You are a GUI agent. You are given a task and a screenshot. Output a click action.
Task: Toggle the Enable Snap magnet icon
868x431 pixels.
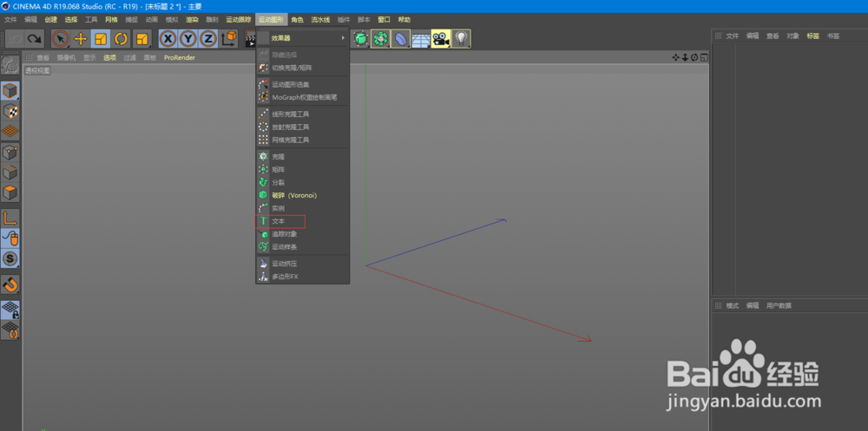pyautogui.click(x=10, y=284)
